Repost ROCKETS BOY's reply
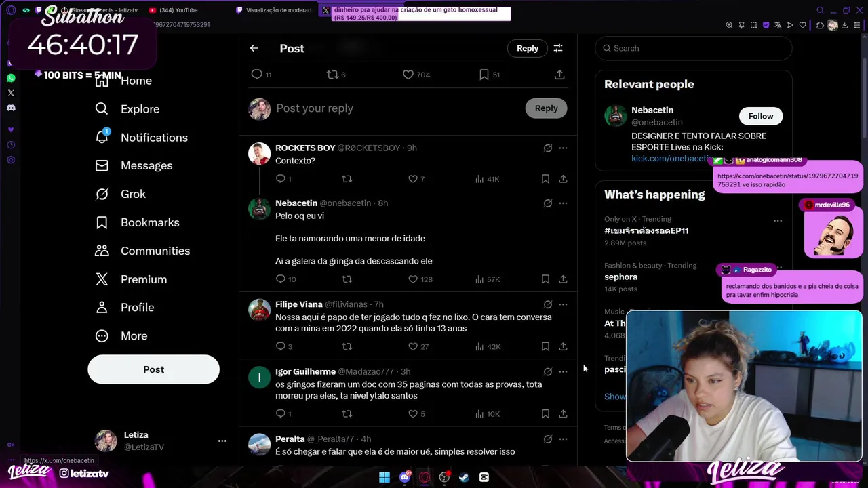This screenshot has height=488, width=868. pos(347,179)
